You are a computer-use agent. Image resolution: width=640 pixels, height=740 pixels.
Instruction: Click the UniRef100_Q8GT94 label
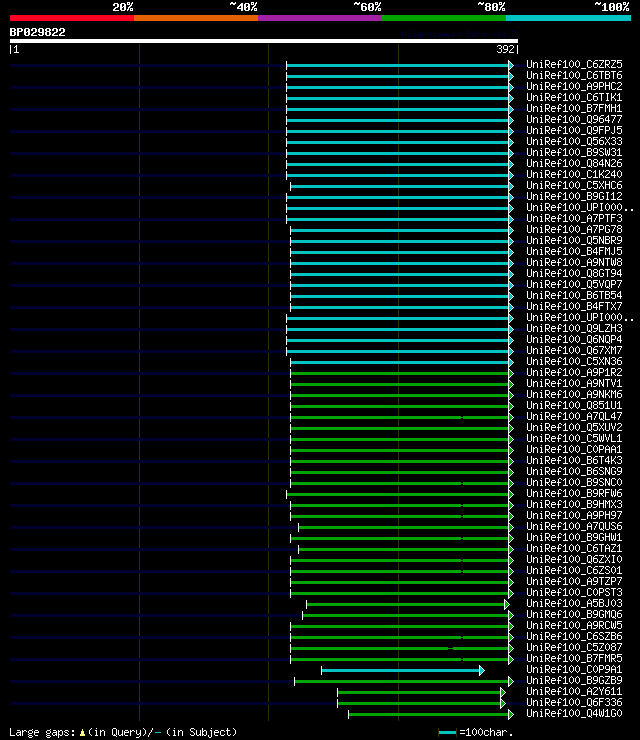click(x=574, y=274)
